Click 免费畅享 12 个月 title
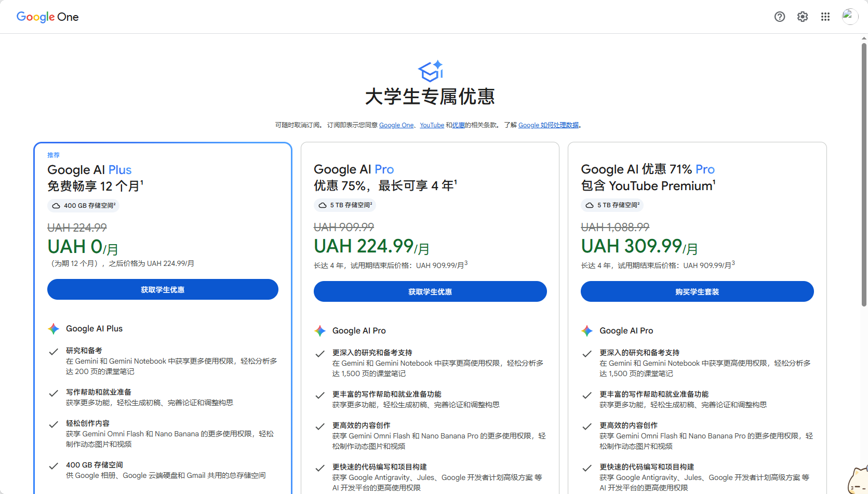Image resolution: width=868 pixels, height=494 pixels. (95, 186)
